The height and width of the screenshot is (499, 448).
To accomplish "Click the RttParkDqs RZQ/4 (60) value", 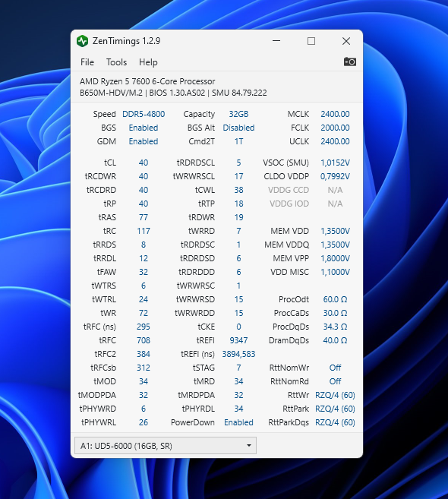I will [335, 422].
